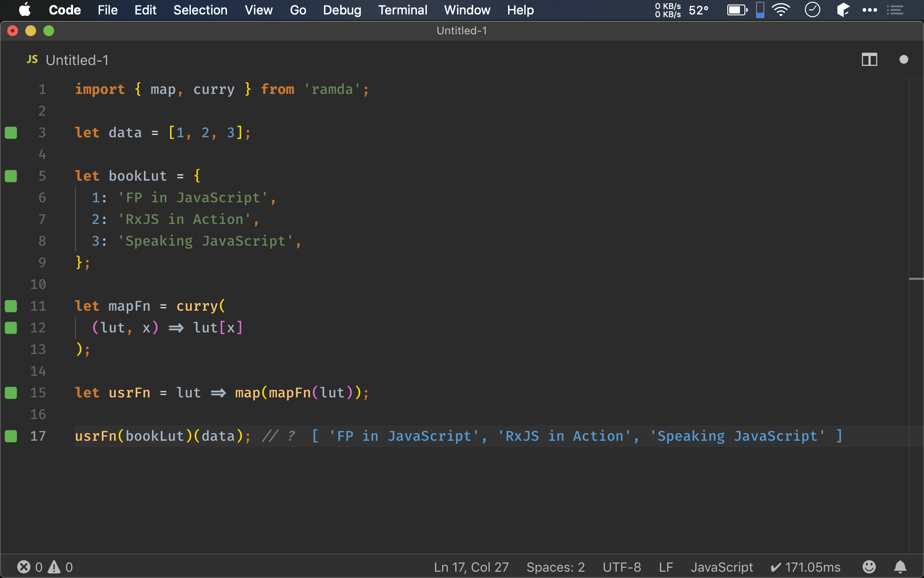Click green coverage marker on line 3
This screenshot has width=924, height=578.
coord(11,133)
